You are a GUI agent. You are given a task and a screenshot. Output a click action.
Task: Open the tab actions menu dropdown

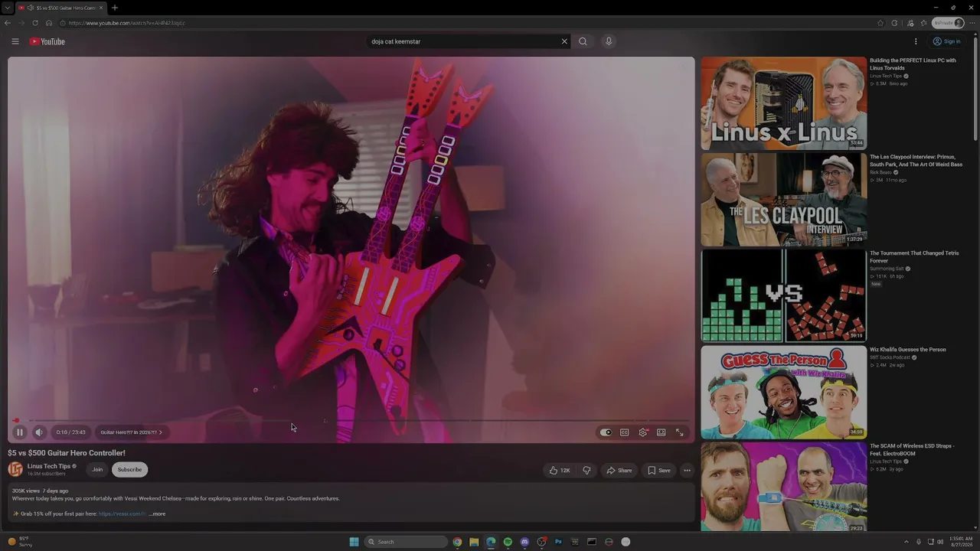7,8
